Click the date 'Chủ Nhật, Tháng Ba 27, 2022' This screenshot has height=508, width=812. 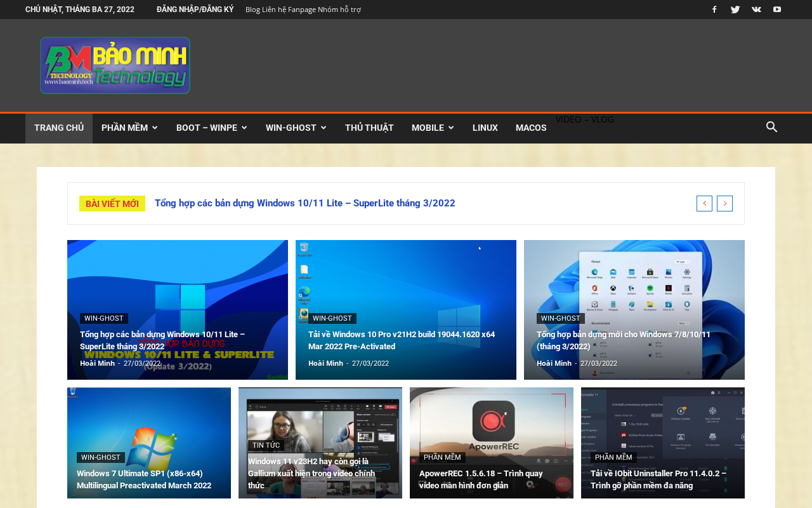(x=80, y=10)
